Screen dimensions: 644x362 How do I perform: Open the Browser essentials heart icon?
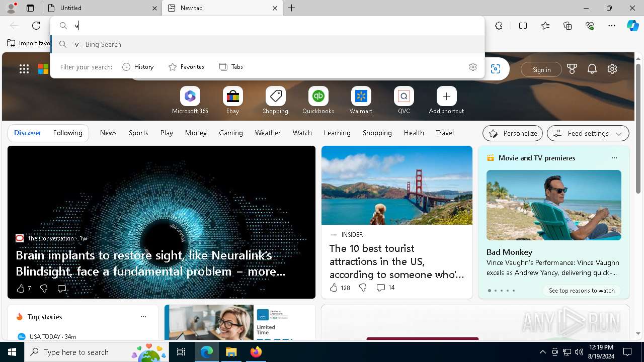point(590,26)
